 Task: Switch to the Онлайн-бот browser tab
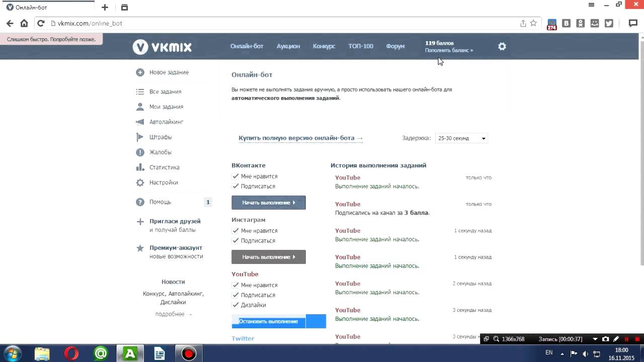(48, 8)
